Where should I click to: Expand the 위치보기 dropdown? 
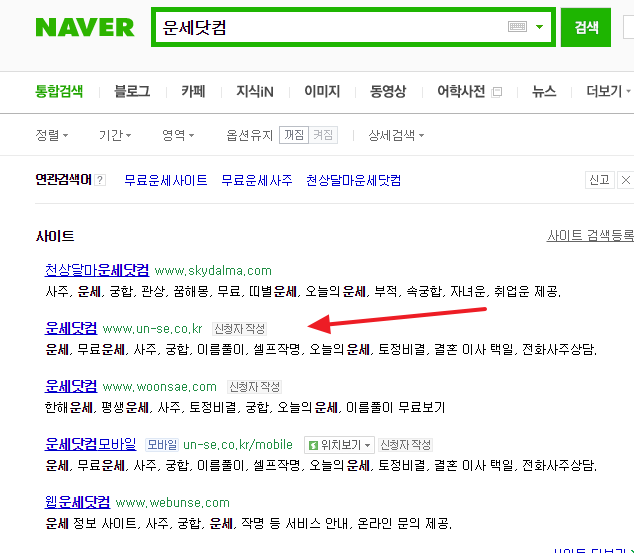click(339, 445)
